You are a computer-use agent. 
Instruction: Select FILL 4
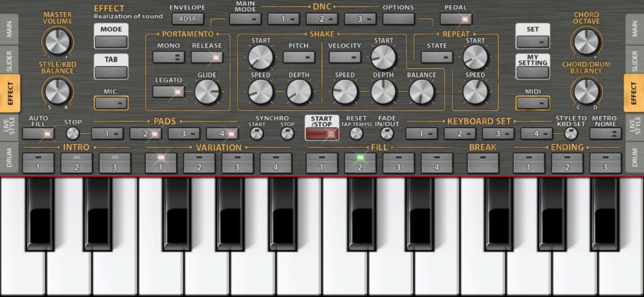[x=437, y=163]
